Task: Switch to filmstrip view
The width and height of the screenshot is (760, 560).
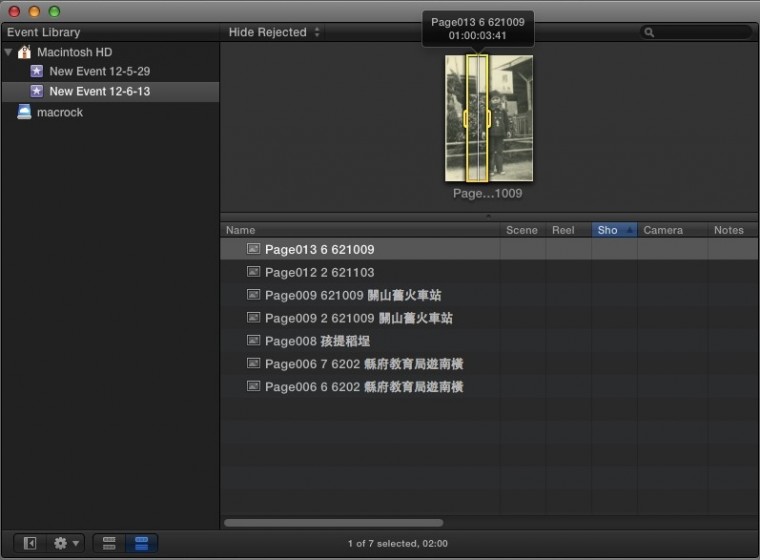Action: click(x=109, y=543)
